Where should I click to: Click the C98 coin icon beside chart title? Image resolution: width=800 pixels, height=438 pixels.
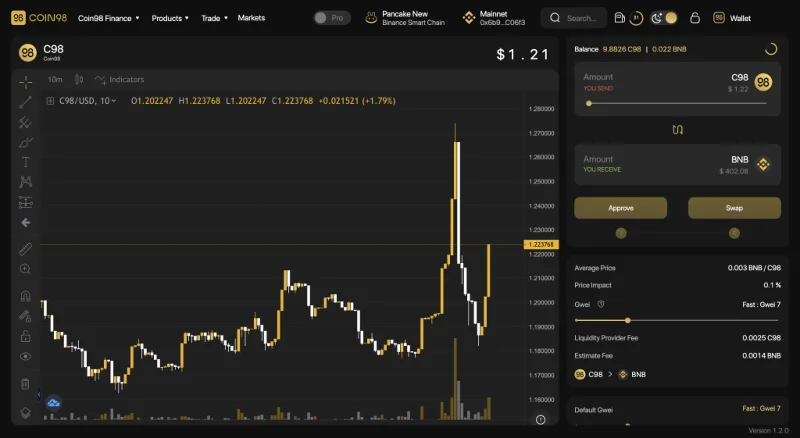pyautogui.click(x=28, y=53)
